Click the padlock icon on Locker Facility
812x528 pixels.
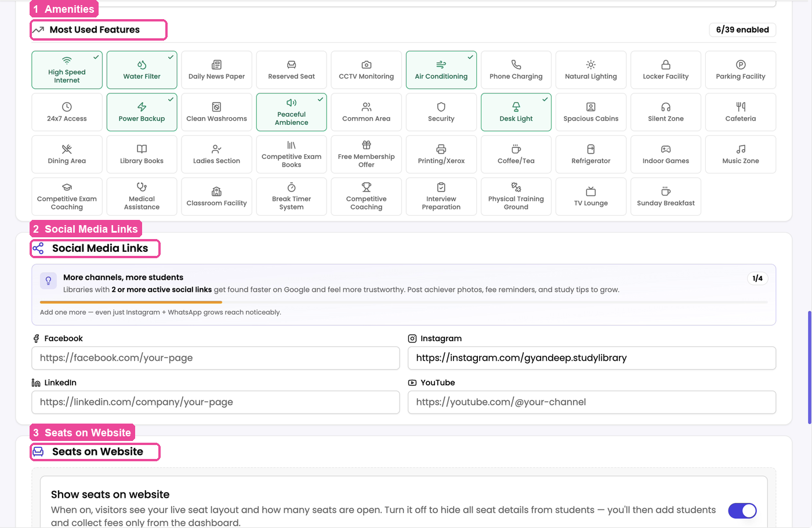click(x=666, y=65)
